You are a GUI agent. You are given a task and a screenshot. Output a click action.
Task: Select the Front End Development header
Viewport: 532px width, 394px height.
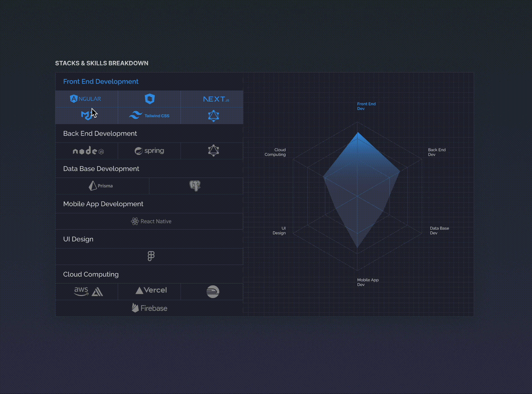click(101, 81)
